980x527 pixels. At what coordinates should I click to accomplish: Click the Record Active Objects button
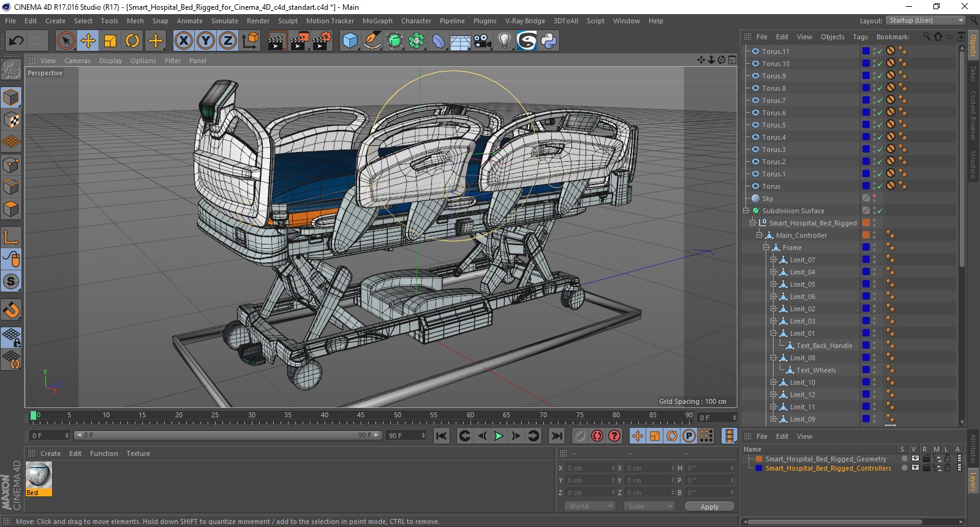(579, 436)
